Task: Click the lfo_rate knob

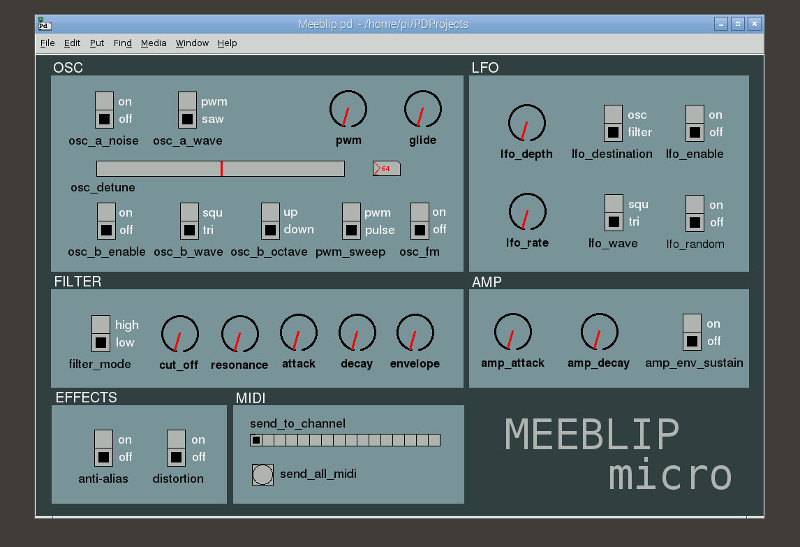Action: [x=527, y=212]
